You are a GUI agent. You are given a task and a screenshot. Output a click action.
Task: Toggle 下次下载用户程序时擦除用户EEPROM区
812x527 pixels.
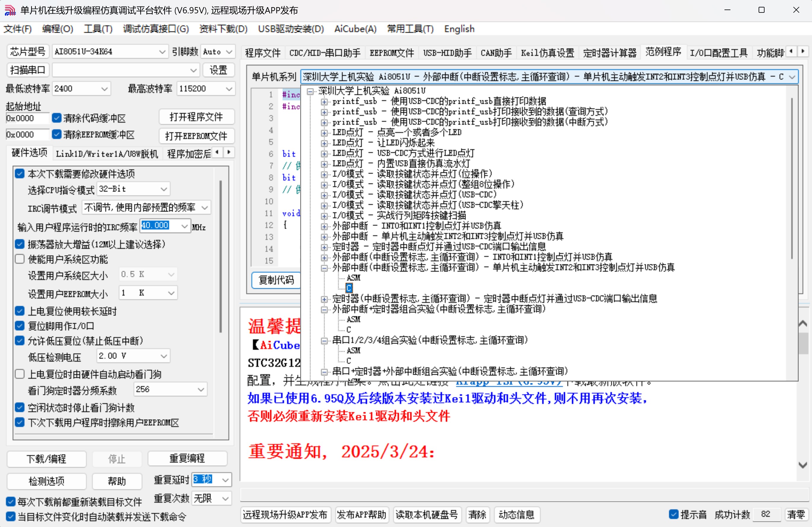[x=20, y=422]
